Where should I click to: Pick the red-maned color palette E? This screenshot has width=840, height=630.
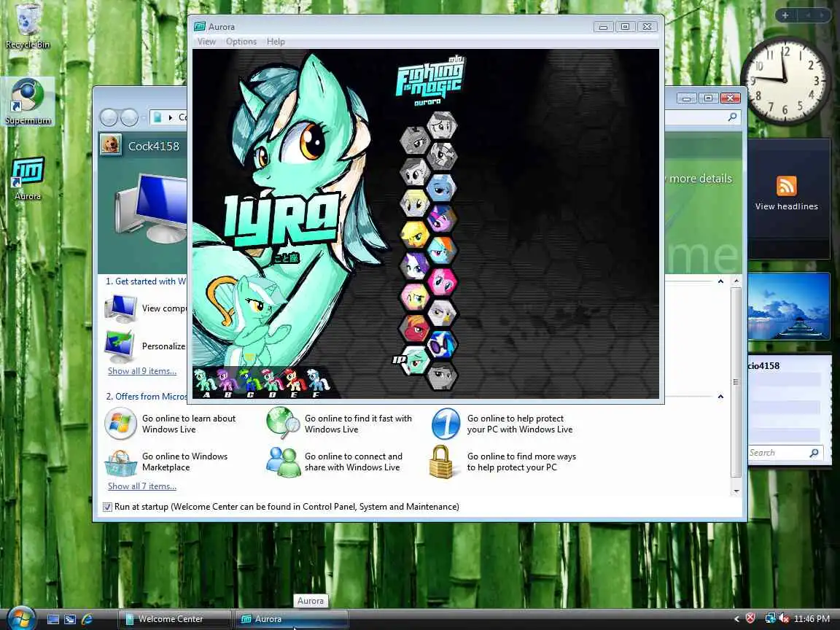[x=294, y=383]
